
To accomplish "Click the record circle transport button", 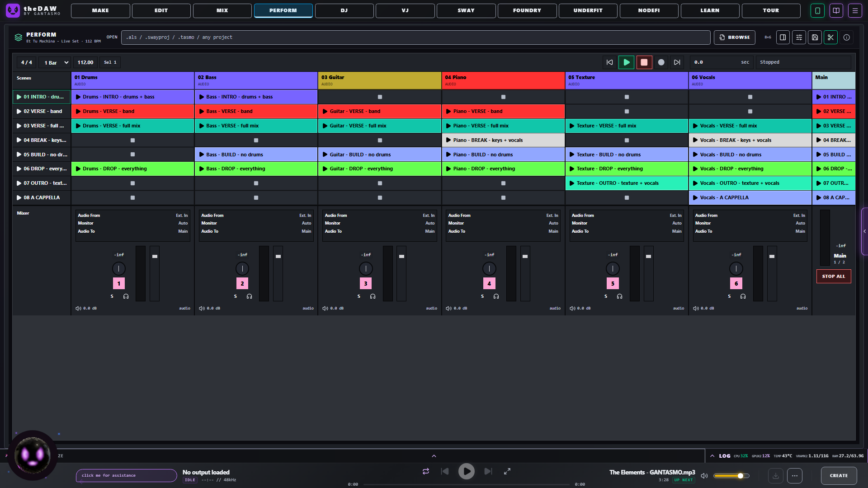I will [661, 62].
